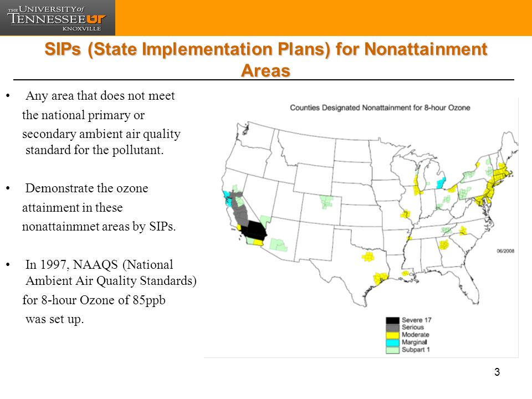
Task: Click the line 'nonattainmnet areas by SIPs.'
Action: [x=99, y=226]
